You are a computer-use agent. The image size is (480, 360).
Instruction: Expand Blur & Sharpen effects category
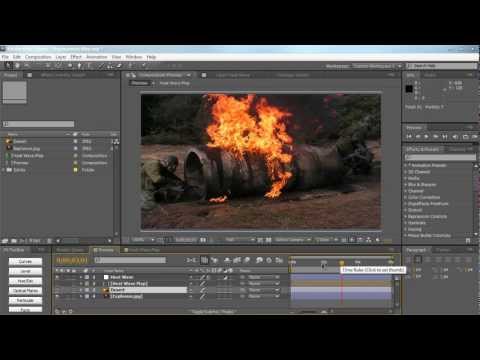point(406,184)
